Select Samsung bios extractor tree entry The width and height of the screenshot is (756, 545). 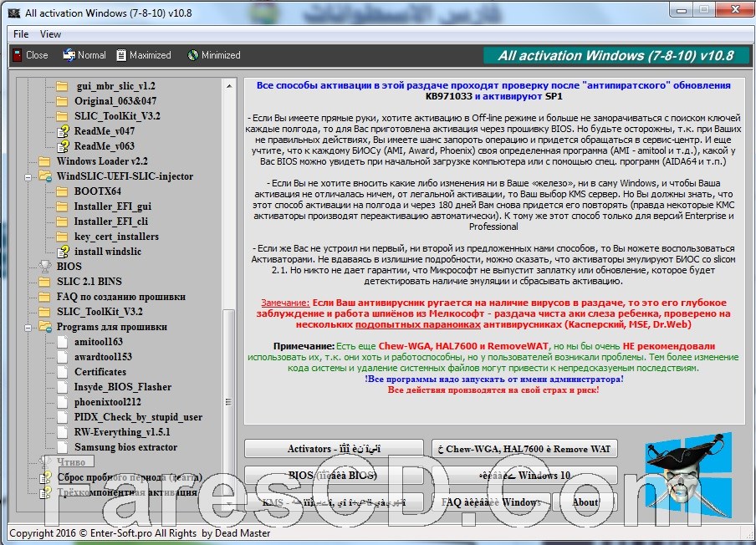pyautogui.click(x=125, y=447)
